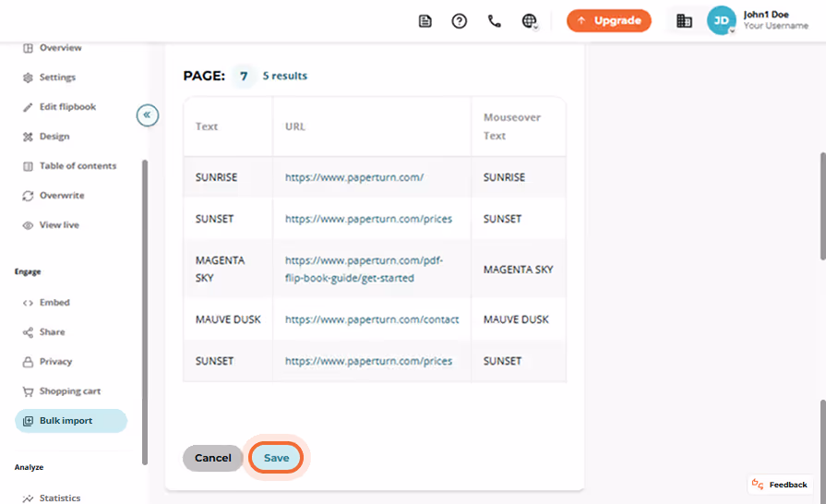Open the paperturn.com/ link for SUNRISE
826x504 pixels.
[354, 177]
